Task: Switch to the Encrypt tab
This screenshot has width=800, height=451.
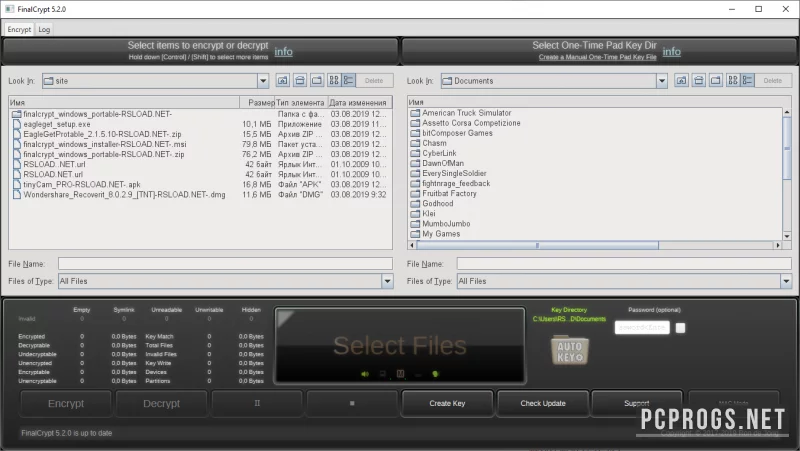Action: tap(19, 30)
